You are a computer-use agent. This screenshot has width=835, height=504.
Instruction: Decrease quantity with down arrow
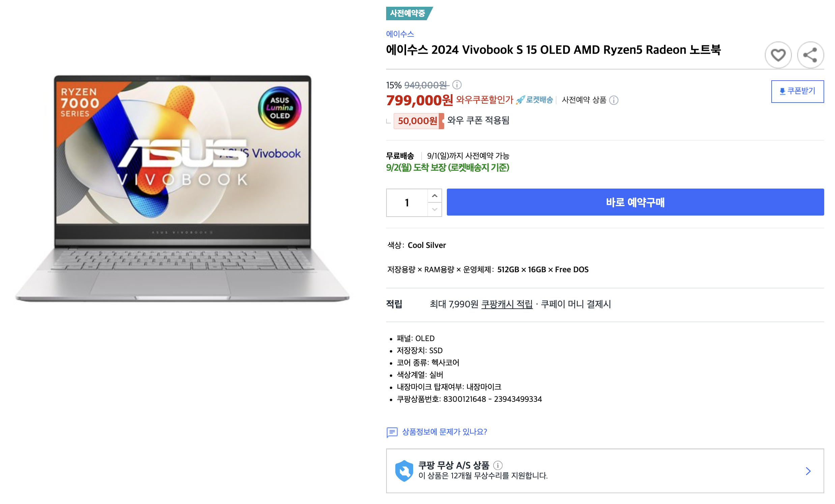pos(434,209)
